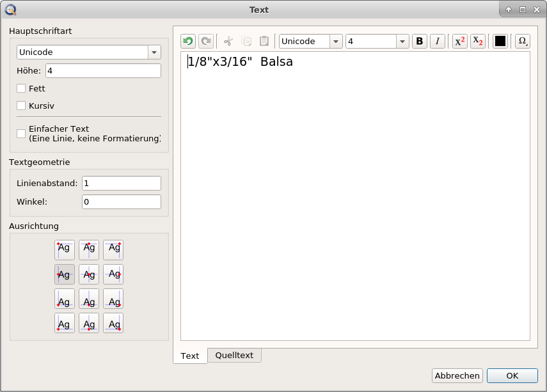This screenshot has height=392, width=547.
Task: Apply superscript formatting
Action: pyautogui.click(x=459, y=42)
